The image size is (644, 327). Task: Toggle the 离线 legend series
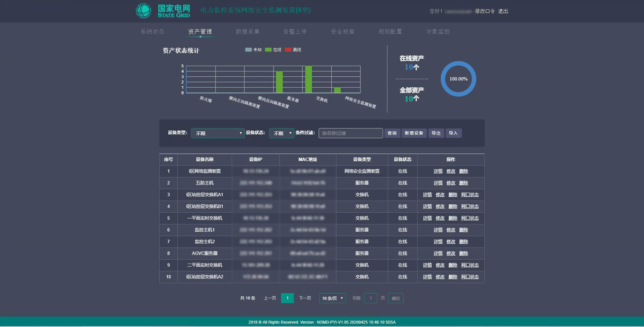coord(293,50)
